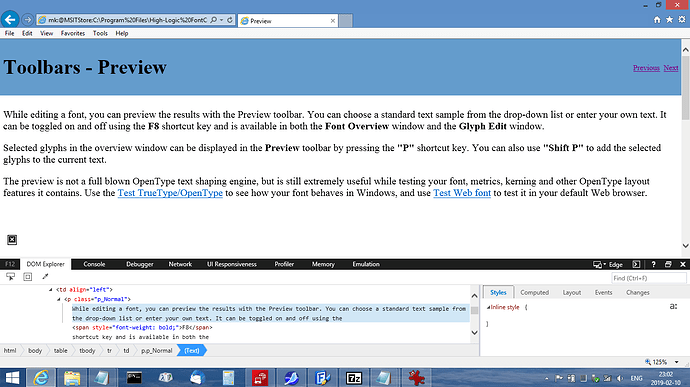The height and width of the screenshot is (387, 690).
Task: Click the browser Forward arrow button
Action: point(27,20)
